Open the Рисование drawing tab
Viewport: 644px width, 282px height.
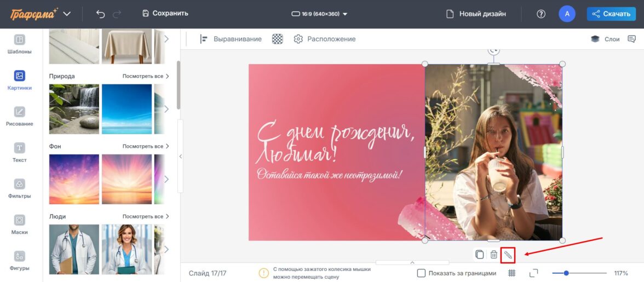(19, 117)
